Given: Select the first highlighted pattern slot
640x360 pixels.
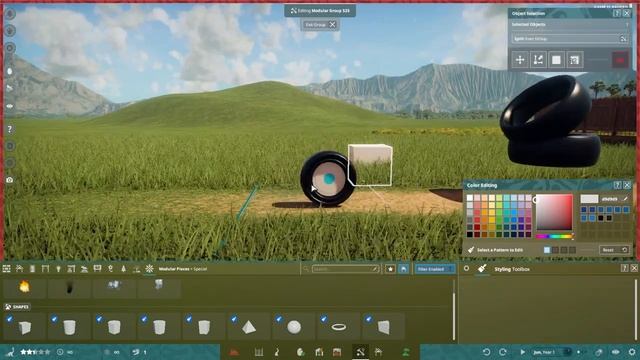Looking at the screenshot, I should point(547,250).
